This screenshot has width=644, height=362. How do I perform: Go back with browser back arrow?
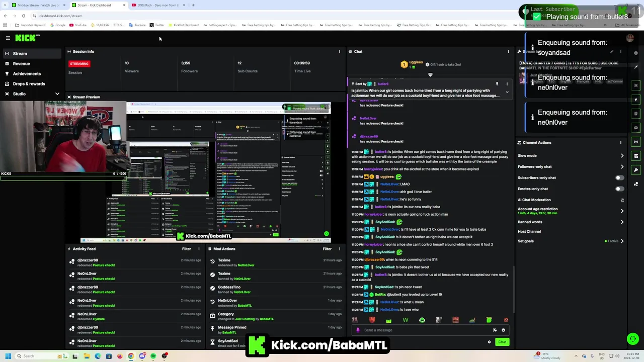tap(5, 16)
